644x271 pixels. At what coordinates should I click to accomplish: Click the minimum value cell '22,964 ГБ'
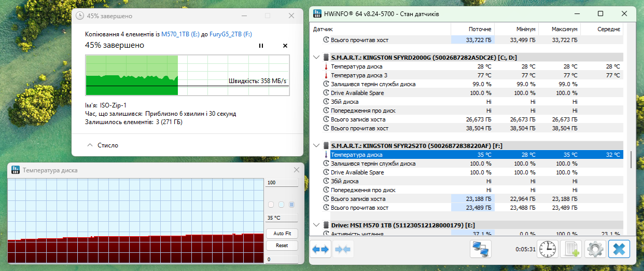[x=523, y=199]
